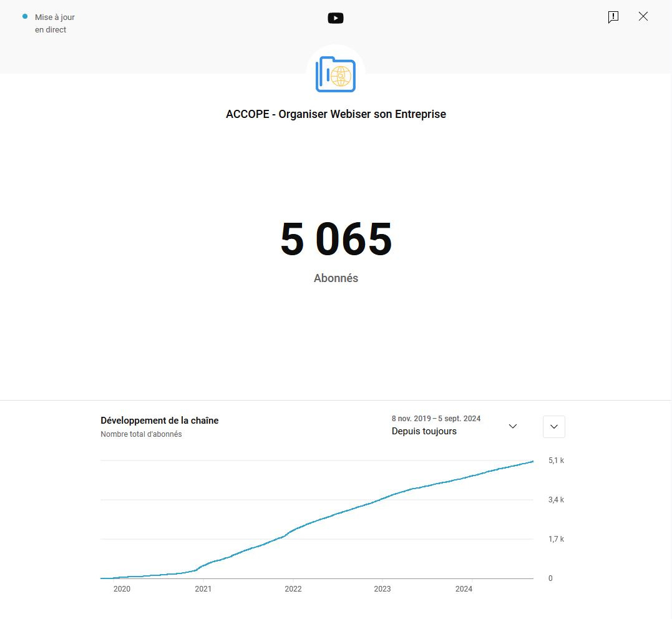Image resolution: width=672 pixels, height=619 pixels.
Task: Select the 'Mise à jour en direct' text
Action: (55, 23)
